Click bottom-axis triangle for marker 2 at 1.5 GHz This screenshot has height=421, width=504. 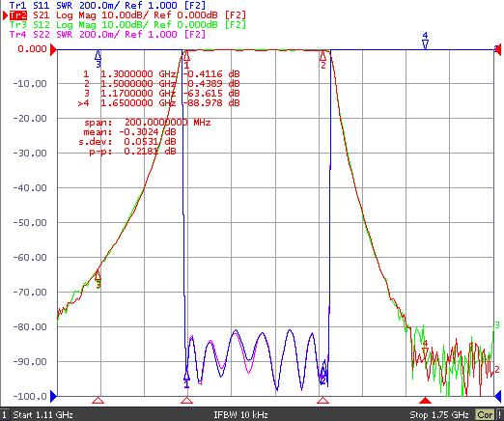pyautogui.click(x=322, y=400)
